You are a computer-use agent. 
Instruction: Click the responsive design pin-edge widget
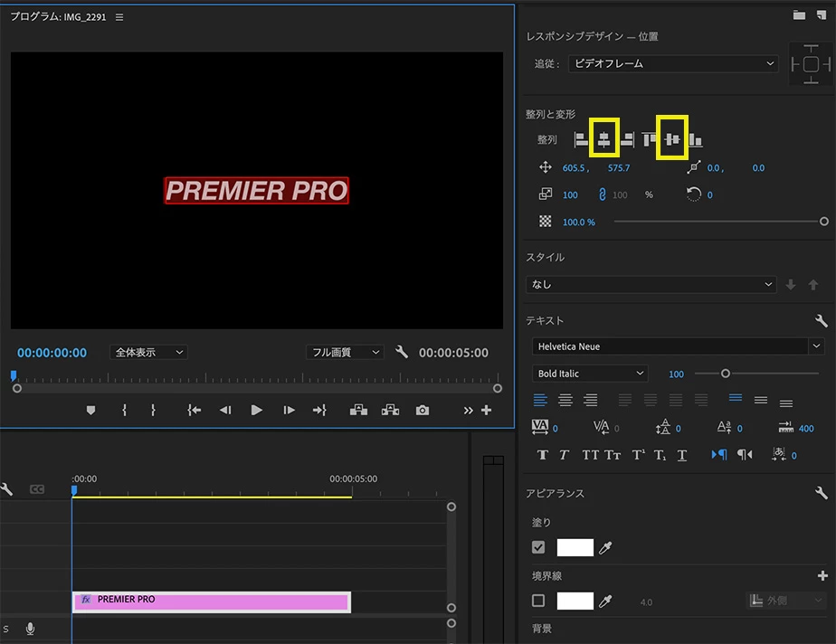pyautogui.click(x=811, y=64)
